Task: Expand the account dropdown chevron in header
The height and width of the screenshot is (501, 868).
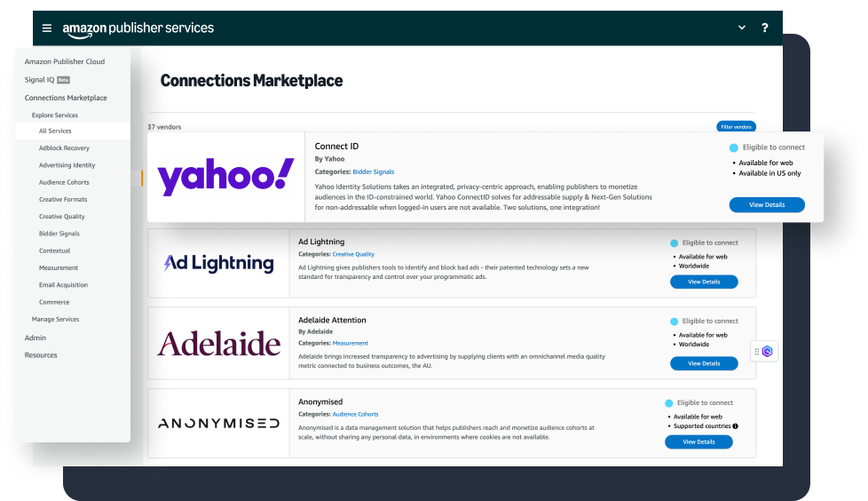Action: (x=742, y=28)
